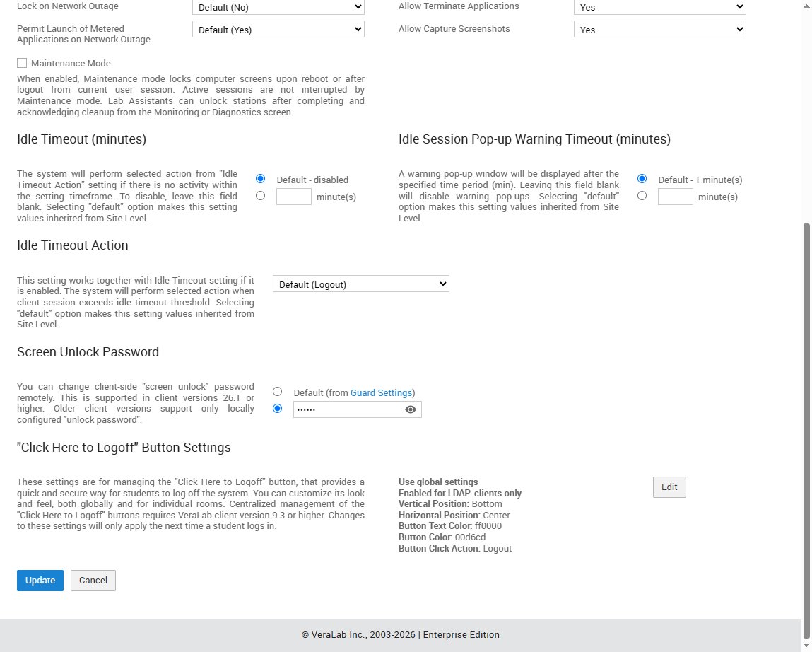This screenshot has width=812, height=652.
Task: Open Allow Terminate Applications dropdown
Action: (x=660, y=7)
